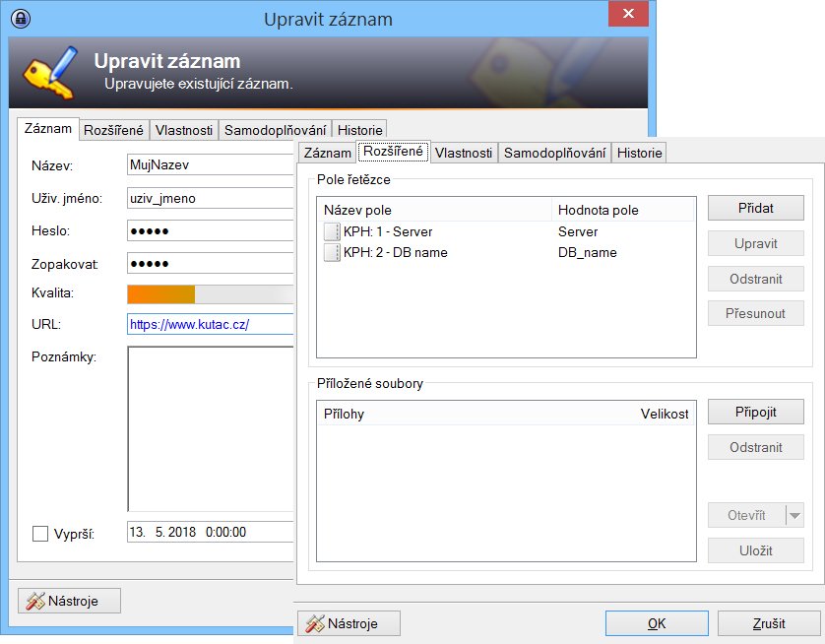Click the password quality bar
825x644 pixels.
(211, 294)
